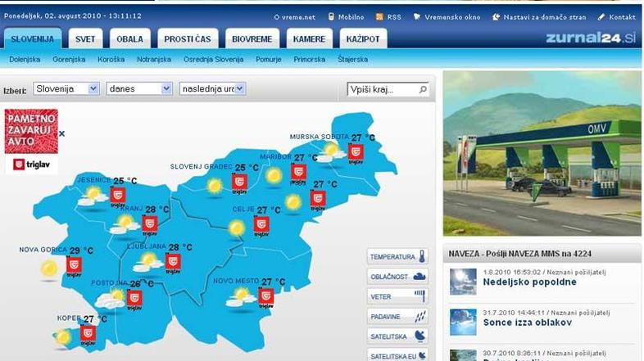Open the Sonce izza oblakov headline
Image resolution: width=644 pixels, height=361 pixels.
528,323
